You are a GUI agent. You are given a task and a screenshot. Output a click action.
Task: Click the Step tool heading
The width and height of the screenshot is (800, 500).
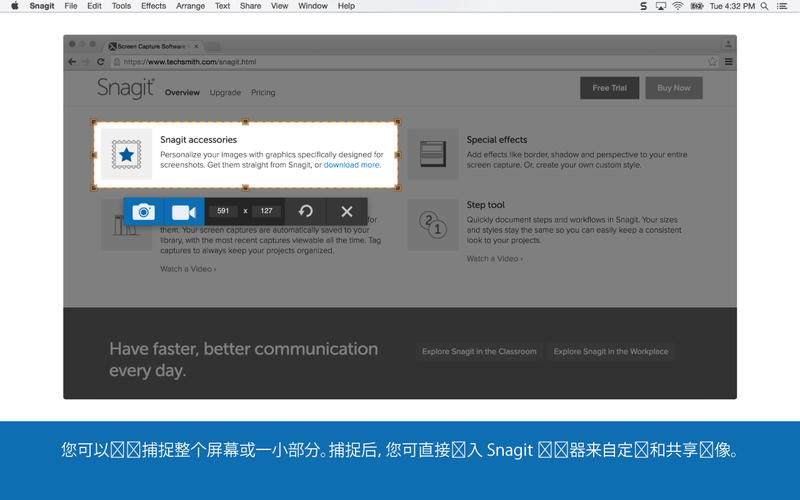tap(485, 205)
